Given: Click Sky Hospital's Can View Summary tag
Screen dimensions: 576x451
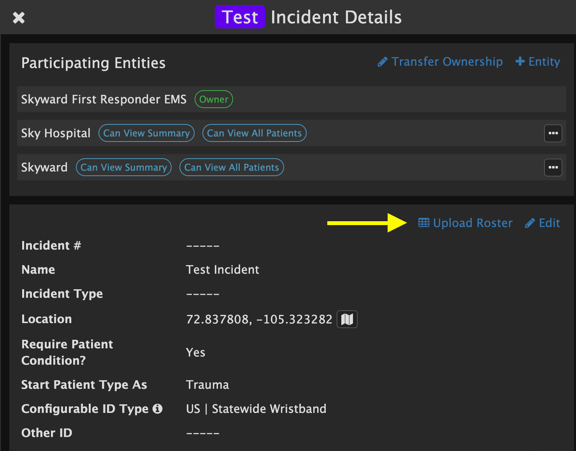Looking at the screenshot, I should (x=146, y=133).
